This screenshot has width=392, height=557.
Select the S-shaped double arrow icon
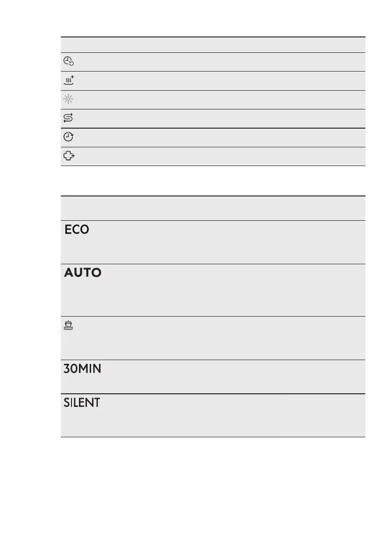pyautogui.click(x=68, y=118)
